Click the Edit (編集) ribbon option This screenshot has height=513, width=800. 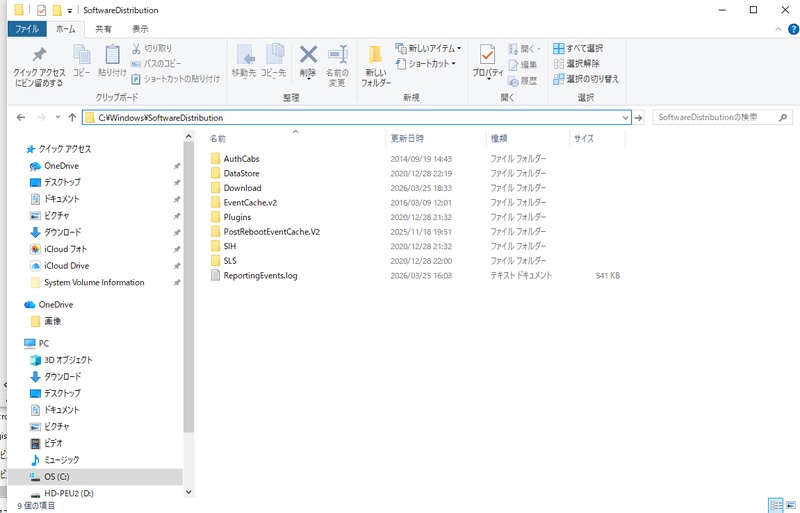(x=522, y=65)
